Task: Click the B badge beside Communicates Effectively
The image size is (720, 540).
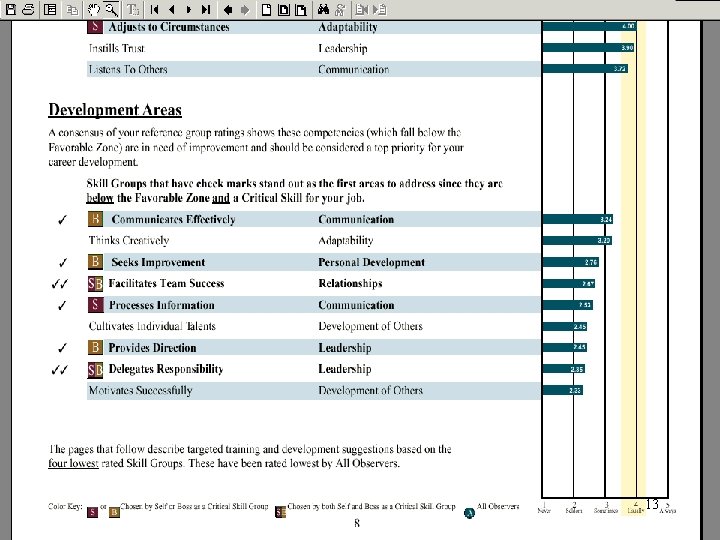Action: pos(95,219)
